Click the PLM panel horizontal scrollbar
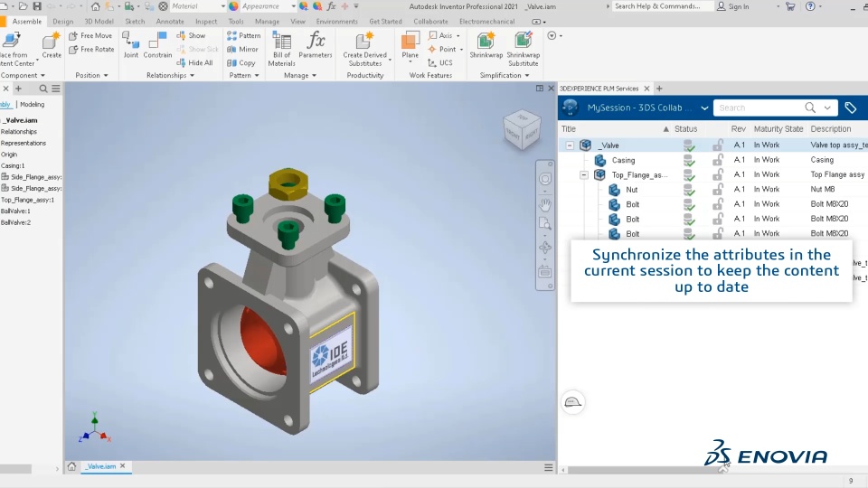 click(646, 470)
